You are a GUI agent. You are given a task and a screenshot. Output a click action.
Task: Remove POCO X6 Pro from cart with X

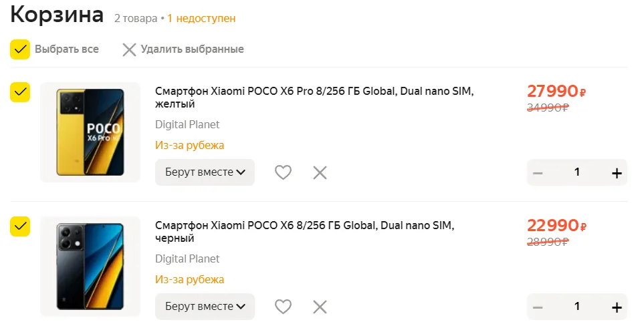pos(320,172)
